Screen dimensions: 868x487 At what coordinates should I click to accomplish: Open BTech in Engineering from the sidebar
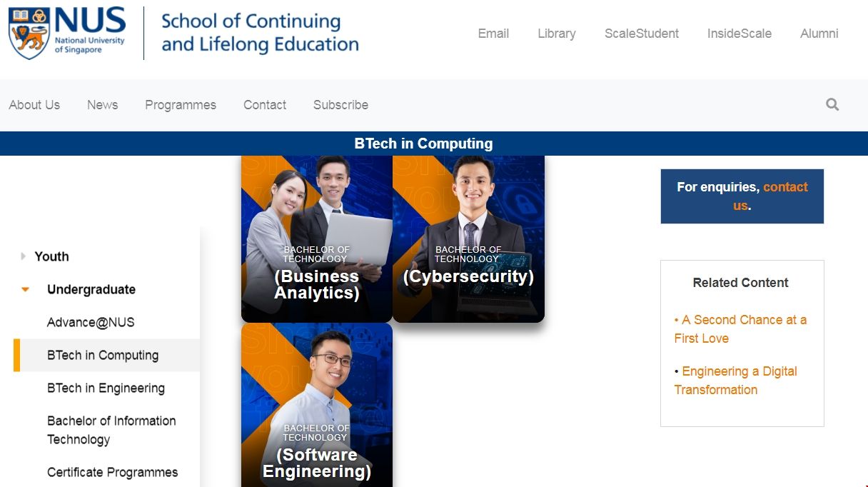(105, 388)
